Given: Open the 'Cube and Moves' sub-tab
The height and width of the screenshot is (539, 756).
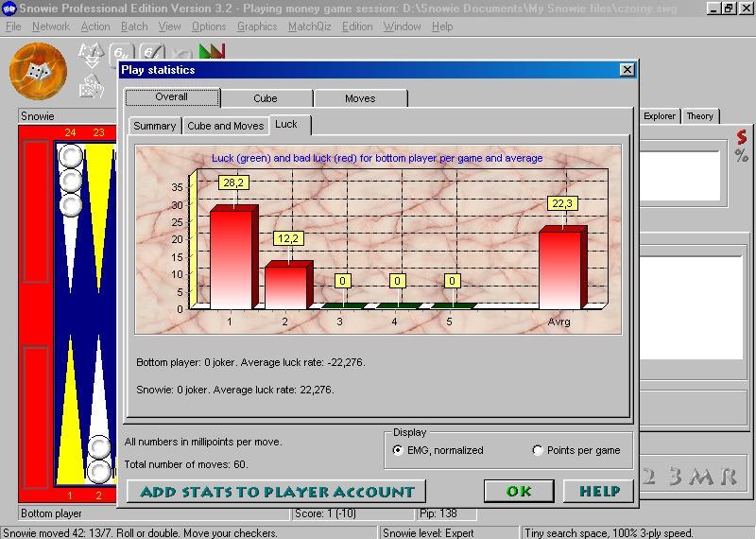Looking at the screenshot, I should coord(225,126).
